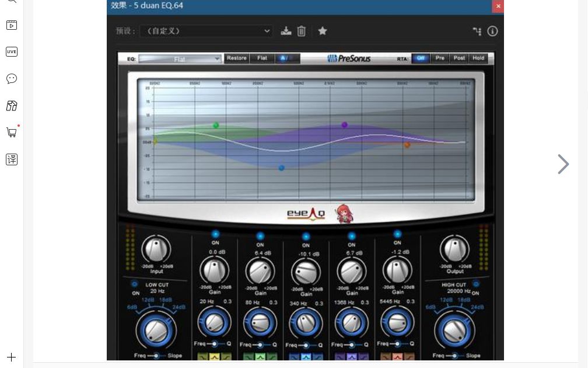Click the Gain knob showing 6.4 dB

click(260, 271)
